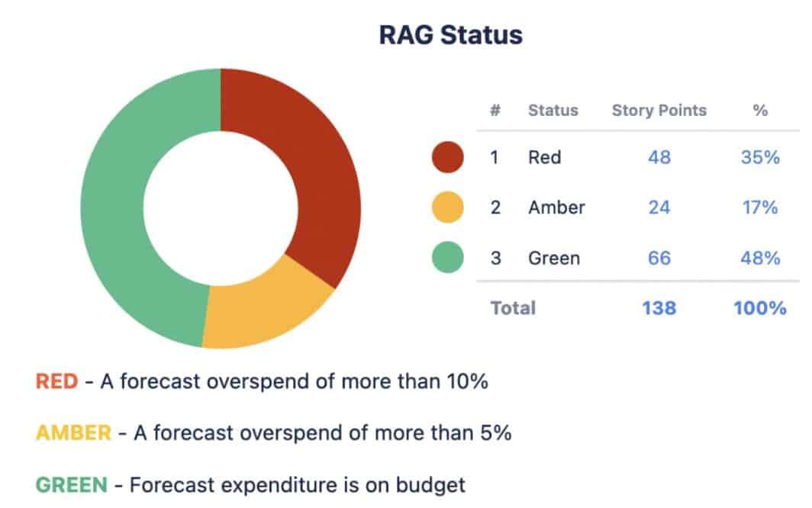Click the GREEN on budget description
Image resolution: width=812 pixels, height=508 pixels.
pos(250,485)
